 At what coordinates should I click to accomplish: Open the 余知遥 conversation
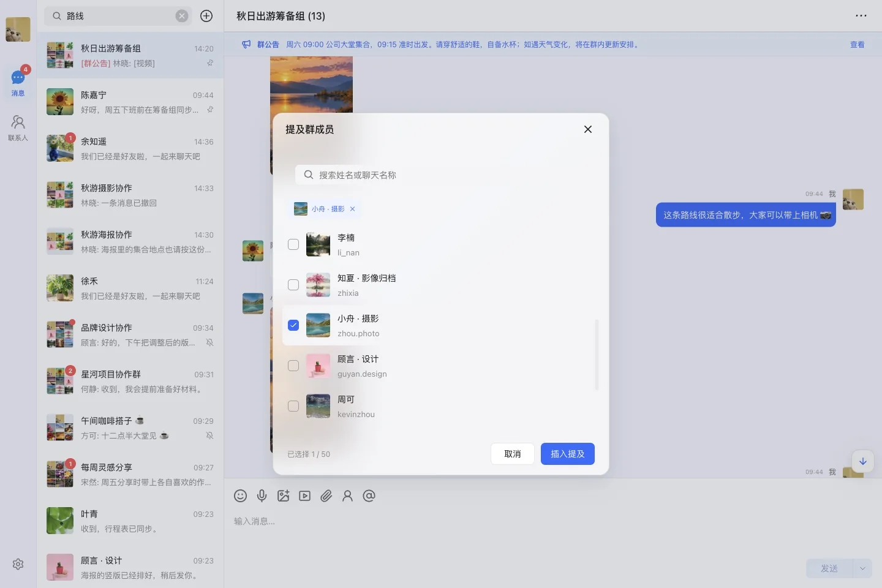click(130, 148)
